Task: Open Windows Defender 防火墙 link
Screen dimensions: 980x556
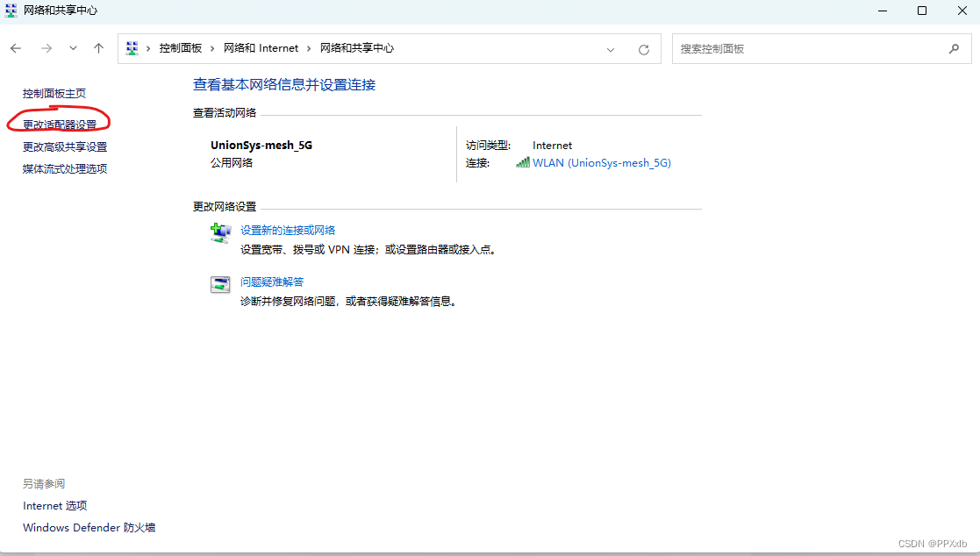Action: (x=89, y=528)
